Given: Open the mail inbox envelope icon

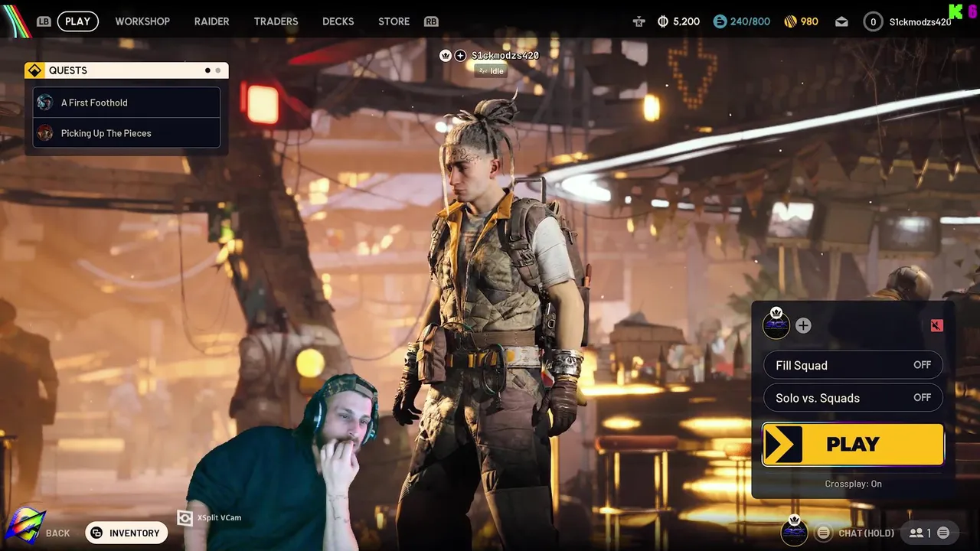Looking at the screenshot, I should tap(841, 21).
